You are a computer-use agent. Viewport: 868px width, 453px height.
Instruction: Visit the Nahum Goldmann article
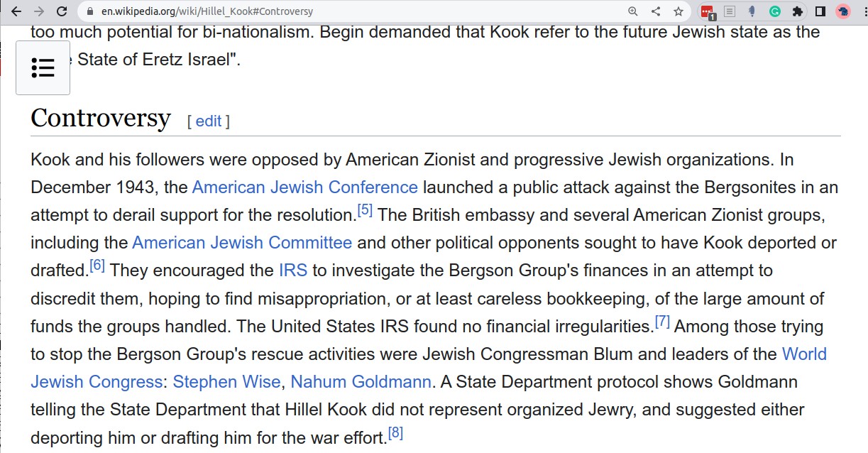tap(361, 382)
